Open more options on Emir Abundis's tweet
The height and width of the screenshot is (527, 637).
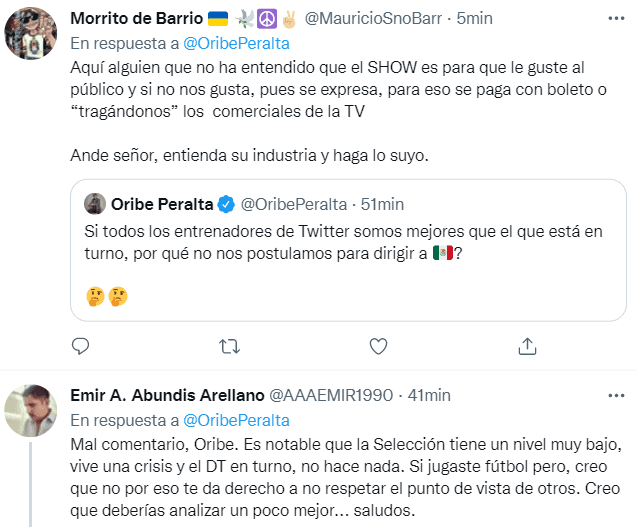[609, 395]
